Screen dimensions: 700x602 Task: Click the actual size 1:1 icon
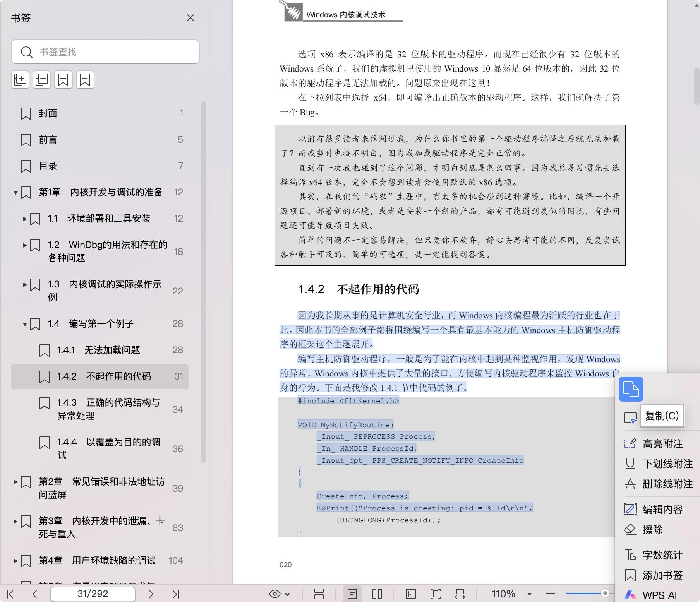click(x=411, y=594)
